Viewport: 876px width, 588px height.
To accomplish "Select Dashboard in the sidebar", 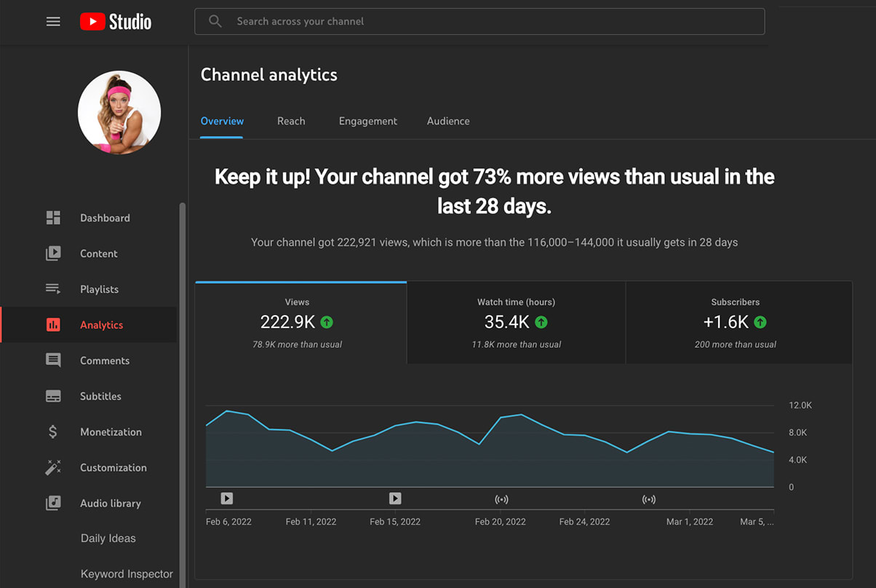I will point(53,217).
